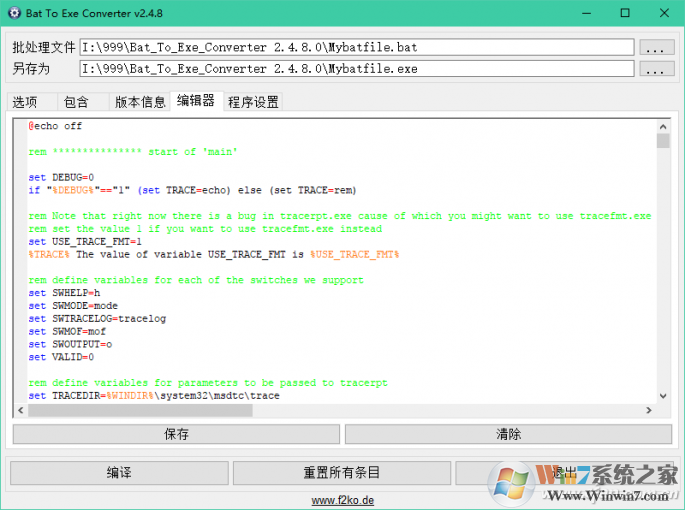685x510 pixels.
Task: Click into the 另存为 output path field
Action: [356, 69]
